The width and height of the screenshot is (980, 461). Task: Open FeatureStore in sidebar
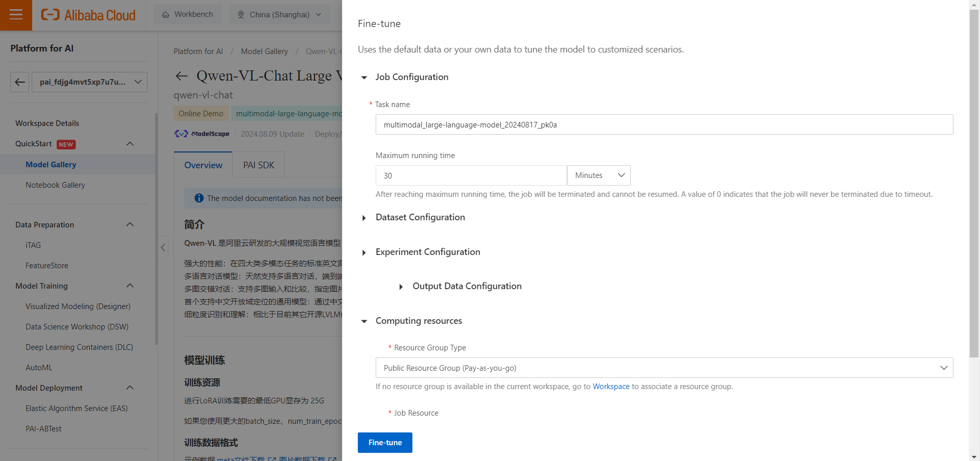pos(47,266)
